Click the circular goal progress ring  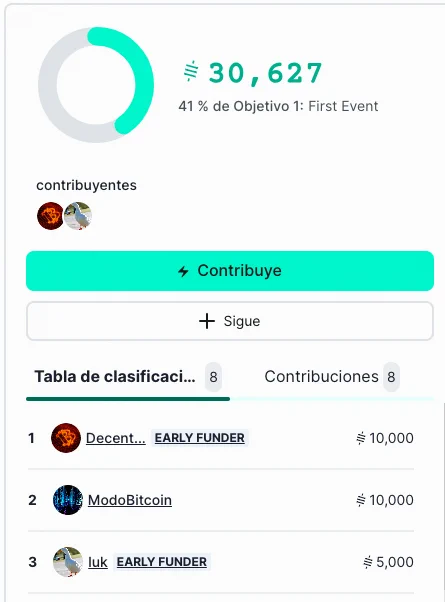[x=96, y=85]
